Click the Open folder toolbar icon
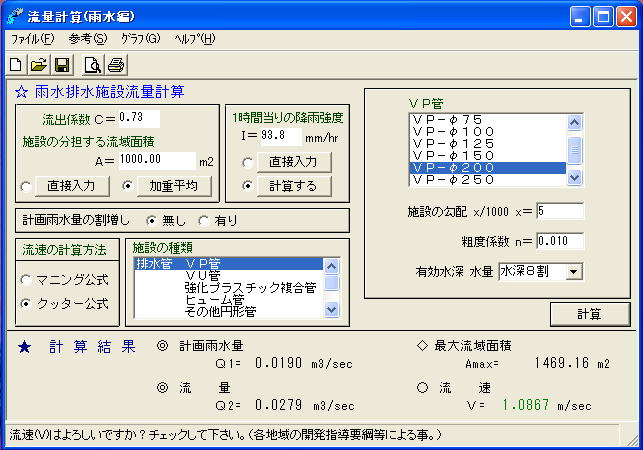The width and height of the screenshot is (643, 450). tap(39, 66)
